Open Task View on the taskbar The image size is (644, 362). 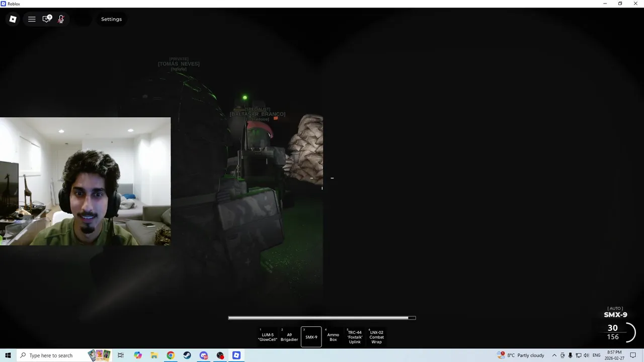[x=121, y=355]
